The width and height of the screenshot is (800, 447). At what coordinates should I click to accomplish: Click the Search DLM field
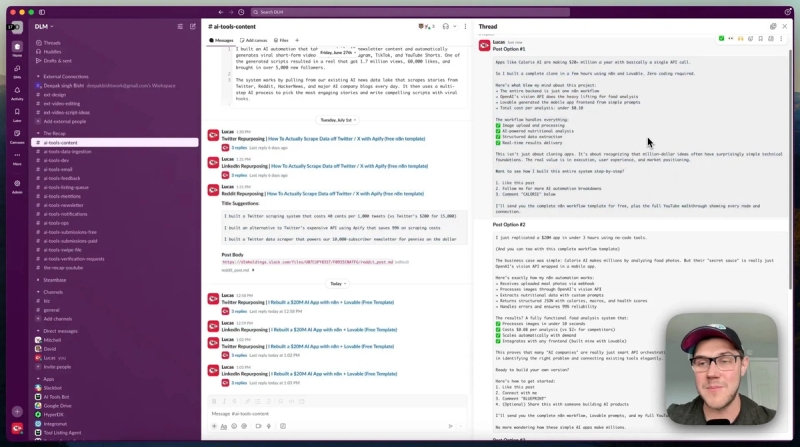(x=410, y=12)
